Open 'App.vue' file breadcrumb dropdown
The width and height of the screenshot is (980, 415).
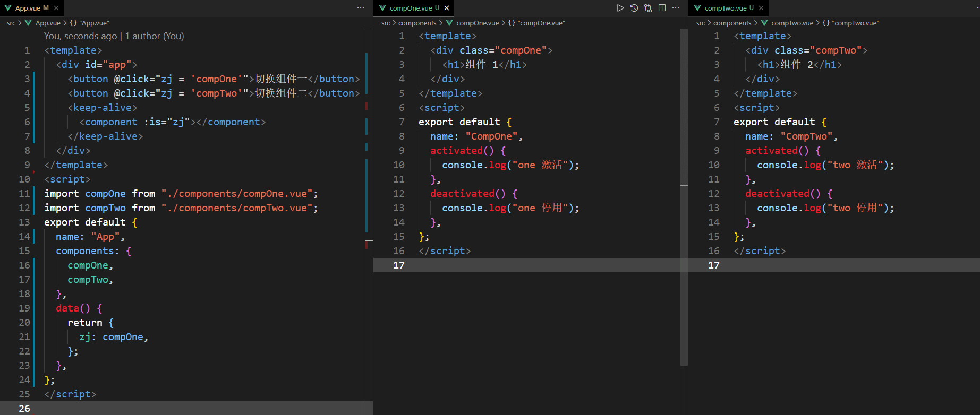(x=48, y=23)
